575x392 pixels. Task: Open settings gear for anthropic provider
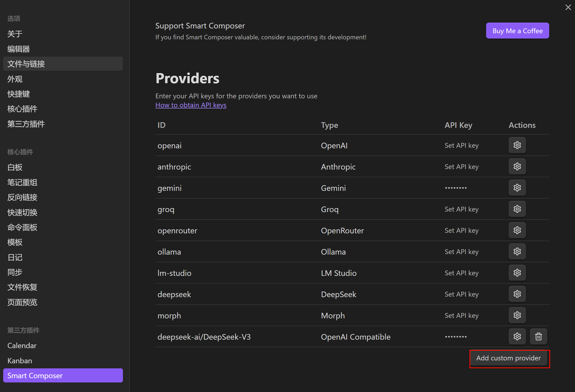click(517, 166)
